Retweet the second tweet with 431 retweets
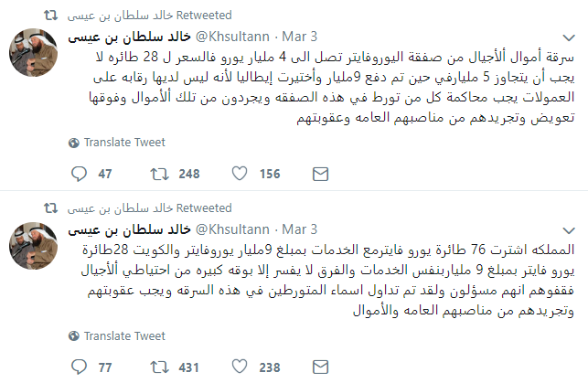Image resolution: width=588 pixels, height=383 pixels. (x=157, y=367)
